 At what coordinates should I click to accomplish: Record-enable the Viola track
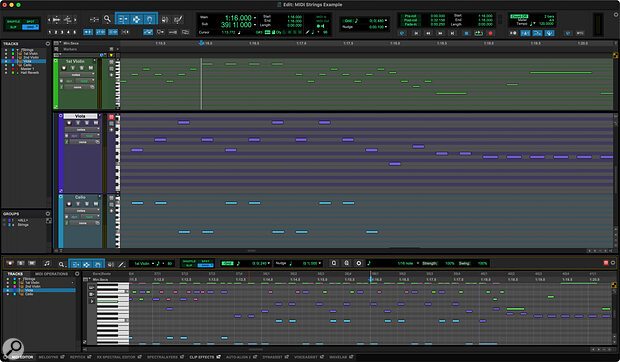click(x=69, y=123)
